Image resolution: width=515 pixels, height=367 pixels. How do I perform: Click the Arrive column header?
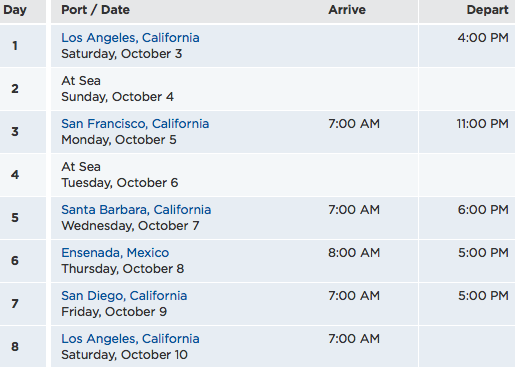tap(347, 10)
